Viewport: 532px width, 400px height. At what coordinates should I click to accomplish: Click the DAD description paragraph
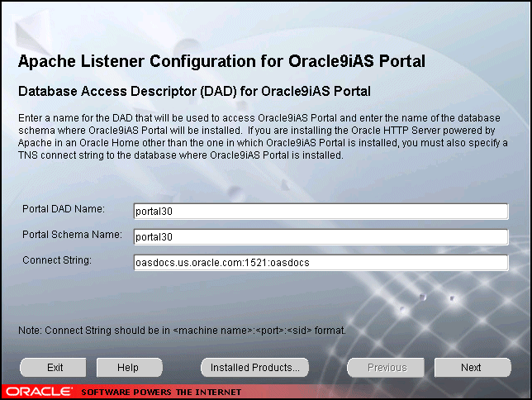click(263, 136)
